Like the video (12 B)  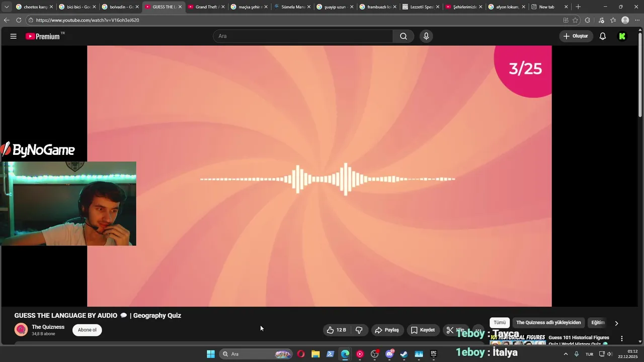tap(337, 330)
